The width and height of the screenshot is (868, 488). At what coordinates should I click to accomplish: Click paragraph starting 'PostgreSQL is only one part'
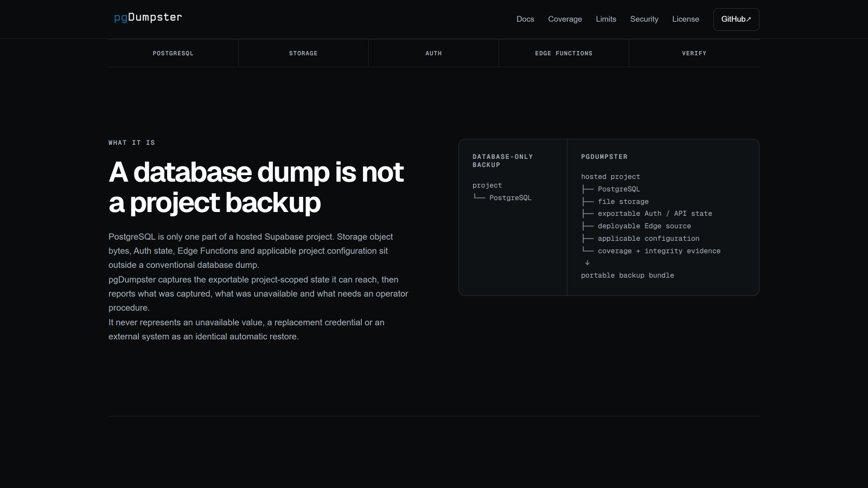coord(251,251)
